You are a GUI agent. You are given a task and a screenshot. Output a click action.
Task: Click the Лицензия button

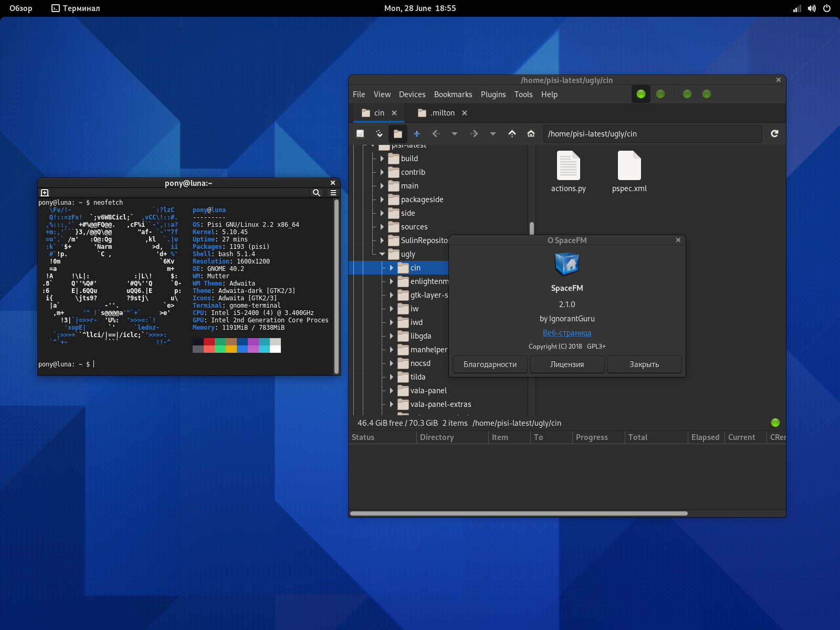567,364
